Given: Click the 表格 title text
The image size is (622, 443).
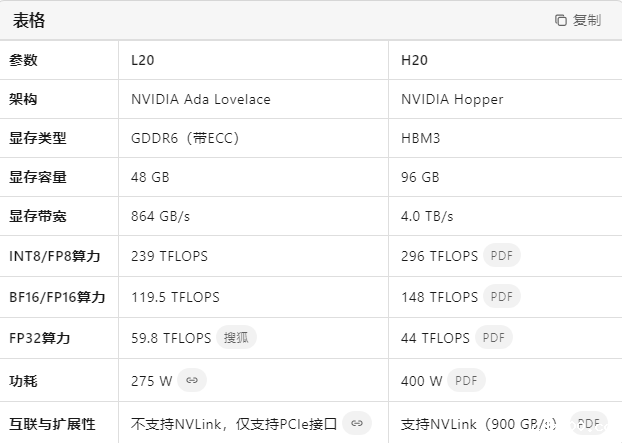Looking at the screenshot, I should point(29,20).
